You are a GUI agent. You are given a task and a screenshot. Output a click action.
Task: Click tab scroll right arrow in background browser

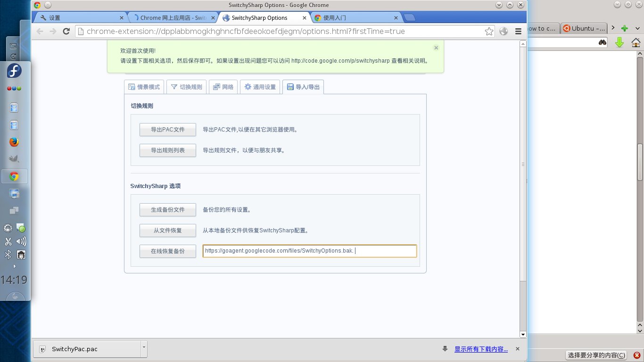[x=613, y=28]
